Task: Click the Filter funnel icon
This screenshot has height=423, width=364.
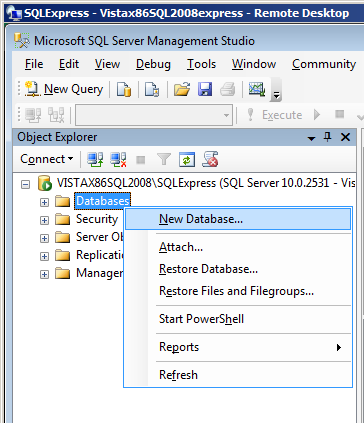Action: [164, 159]
